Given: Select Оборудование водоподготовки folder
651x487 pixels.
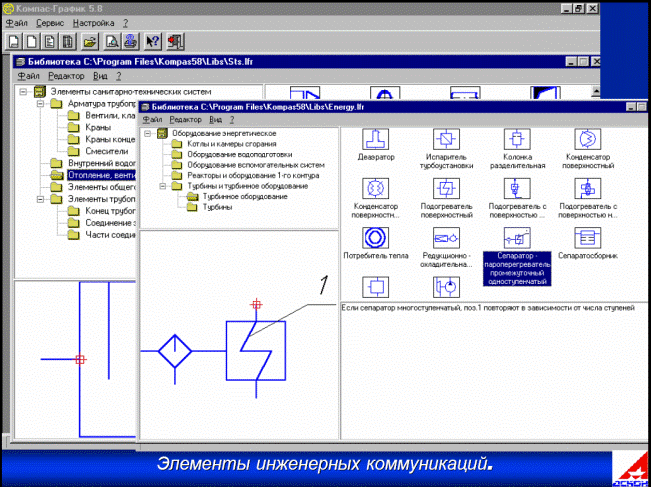Looking at the screenshot, I should [240, 154].
